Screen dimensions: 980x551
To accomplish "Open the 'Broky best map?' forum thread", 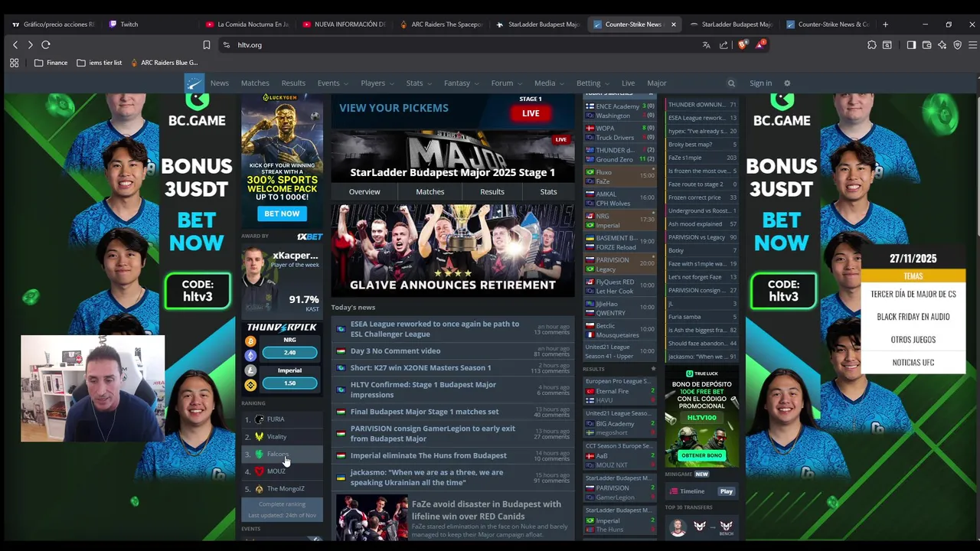I will (x=702, y=145).
